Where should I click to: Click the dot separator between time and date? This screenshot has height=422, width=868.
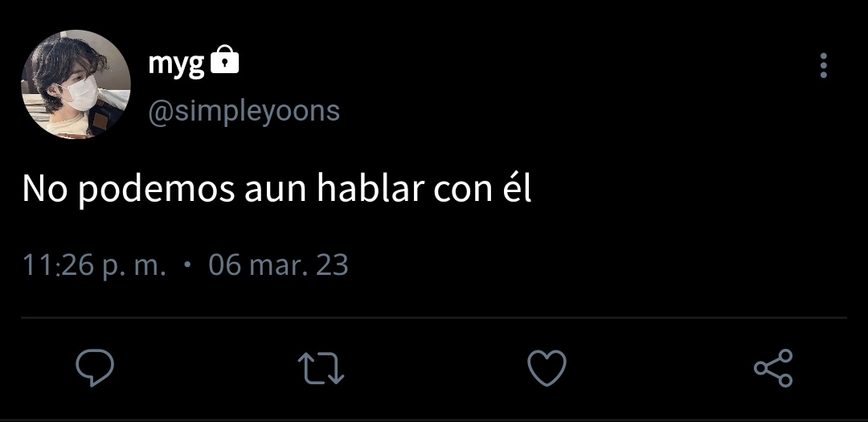(187, 264)
